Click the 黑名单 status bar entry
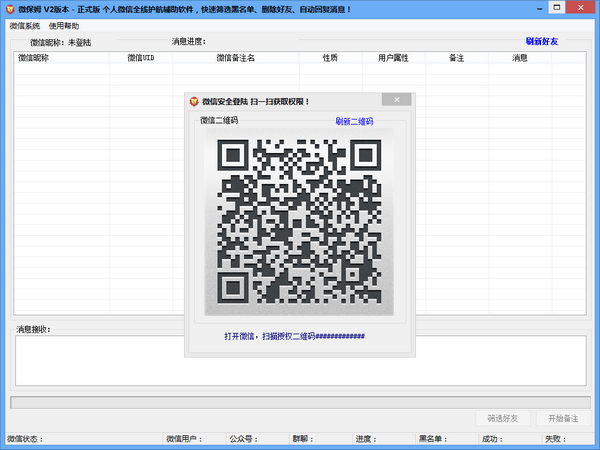 [433, 439]
